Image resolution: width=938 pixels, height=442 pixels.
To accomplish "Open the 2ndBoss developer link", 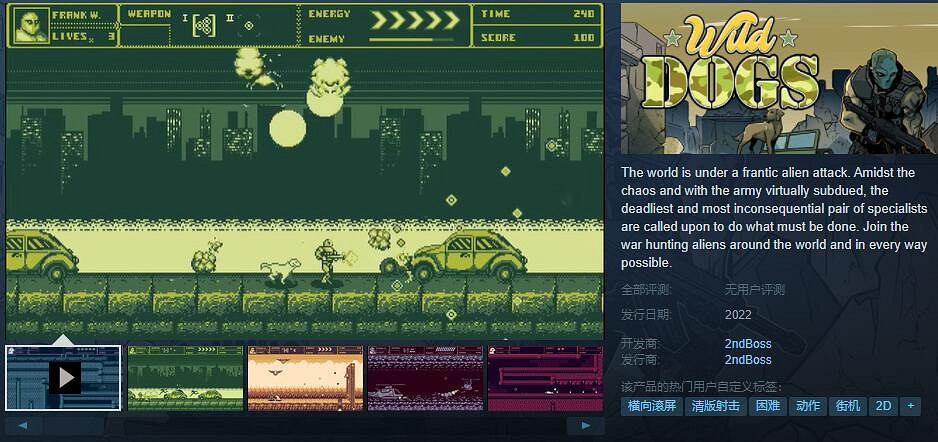I will [748, 344].
